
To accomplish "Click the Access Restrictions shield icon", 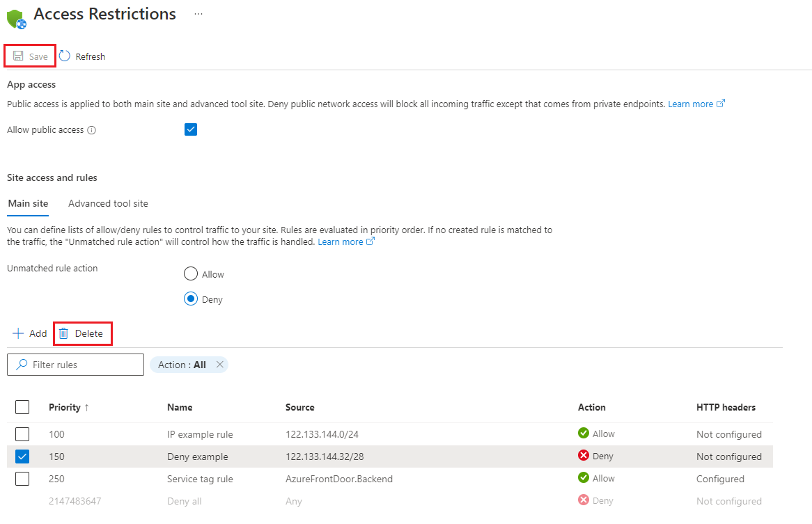I will [15, 18].
